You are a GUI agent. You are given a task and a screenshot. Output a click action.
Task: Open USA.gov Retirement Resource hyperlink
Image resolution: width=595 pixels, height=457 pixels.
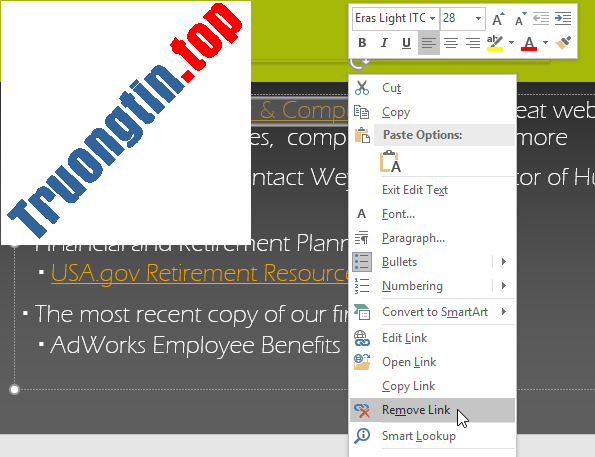[200, 273]
